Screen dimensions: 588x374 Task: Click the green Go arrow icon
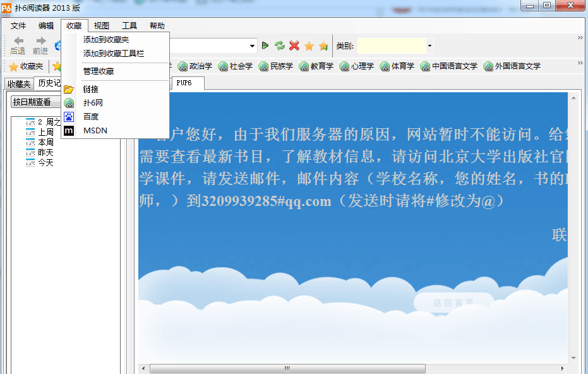tap(265, 45)
